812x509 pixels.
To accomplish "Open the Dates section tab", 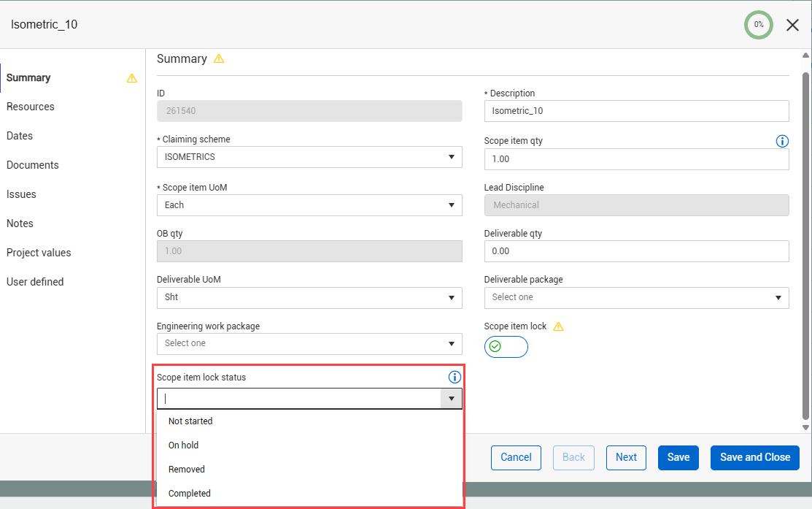I will [72, 136].
